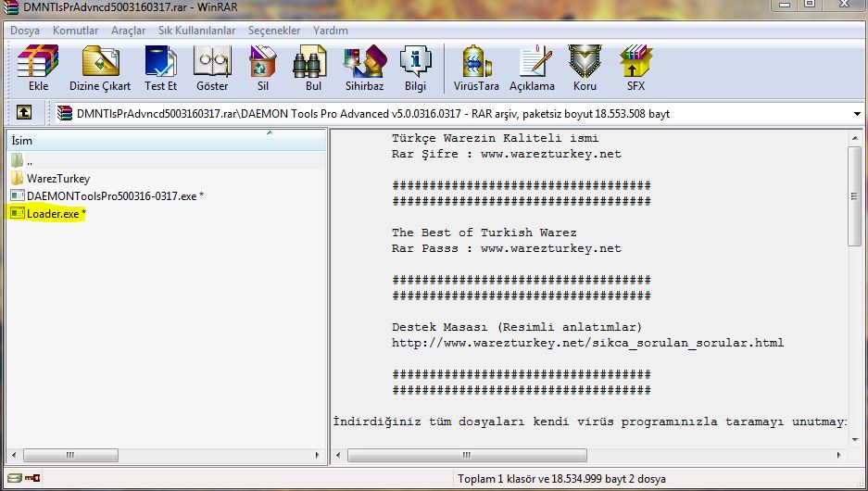Click the drive icon in status bar
The width and height of the screenshot is (868, 491).
click(x=15, y=478)
